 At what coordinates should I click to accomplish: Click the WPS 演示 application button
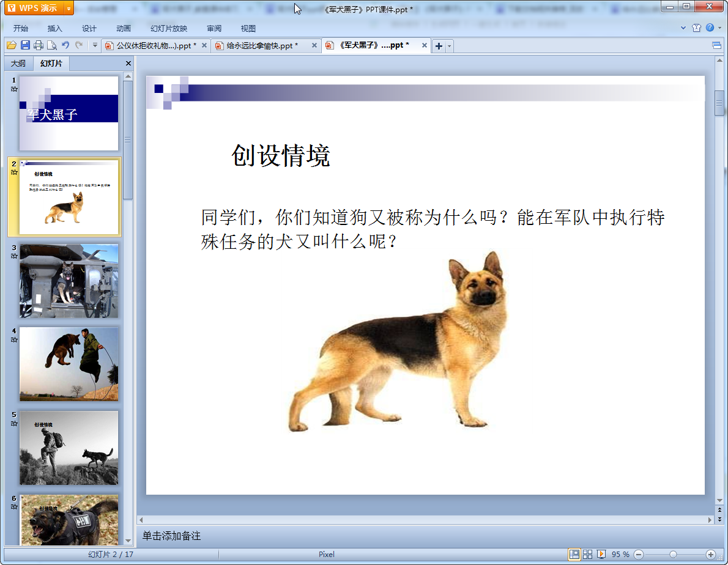click(x=35, y=8)
